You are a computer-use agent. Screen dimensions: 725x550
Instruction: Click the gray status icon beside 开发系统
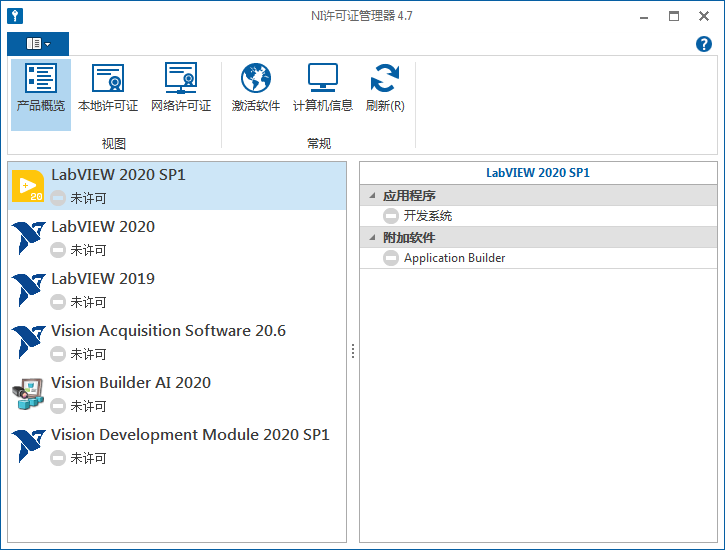[x=391, y=216]
